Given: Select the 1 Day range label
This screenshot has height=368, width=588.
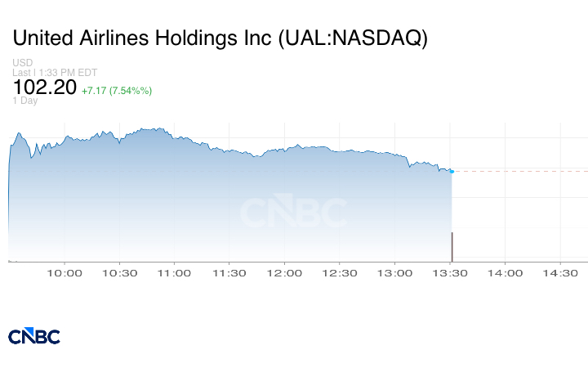Looking at the screenshot, I should (24, 101).
